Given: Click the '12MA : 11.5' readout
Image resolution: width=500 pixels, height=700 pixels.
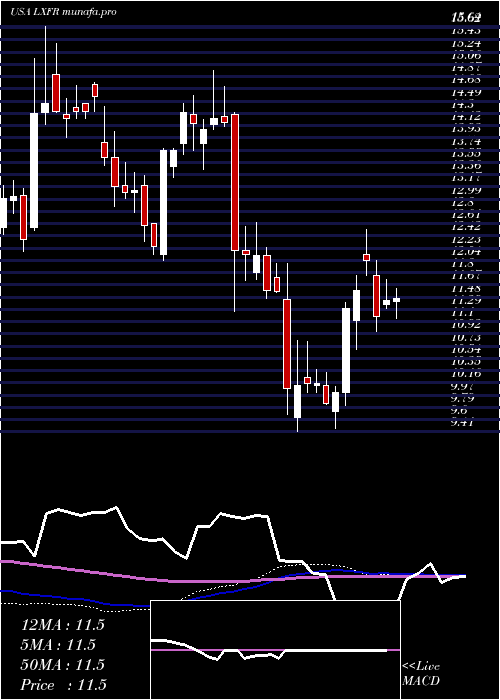Looking at the screenshot, I should 62,625.
